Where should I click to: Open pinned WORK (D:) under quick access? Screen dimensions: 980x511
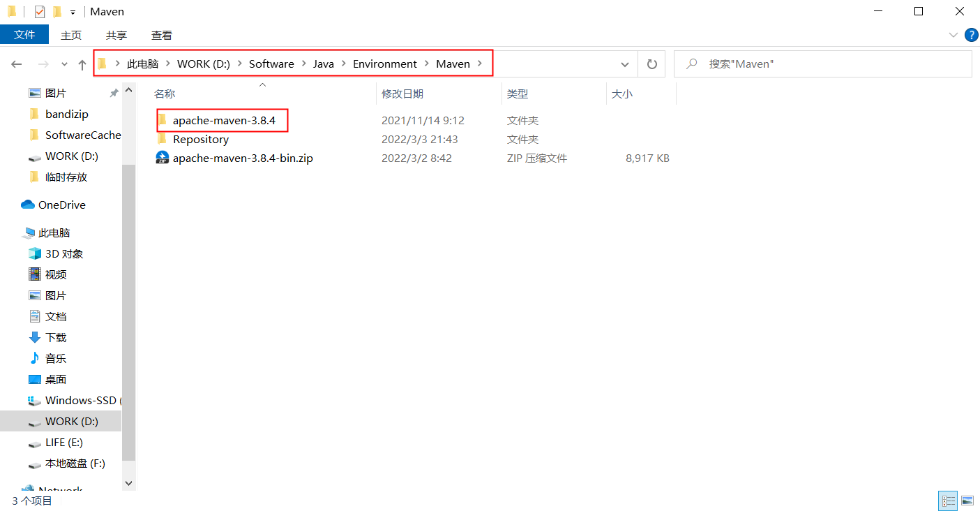point(72,156)
